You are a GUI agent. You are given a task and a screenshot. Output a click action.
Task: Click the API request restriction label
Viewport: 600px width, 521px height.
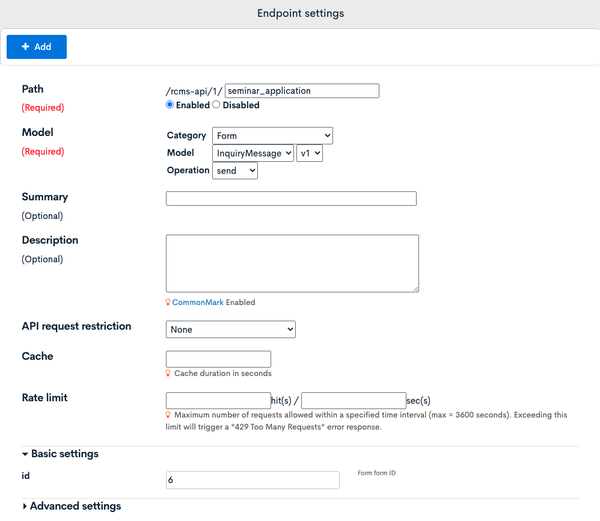pos(77,326)
